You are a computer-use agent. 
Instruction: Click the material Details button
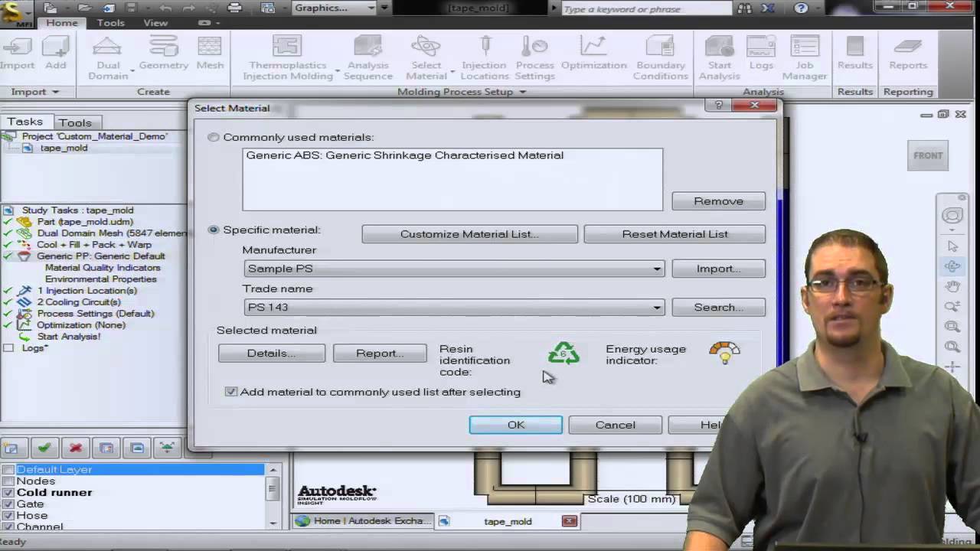pyautogui.click(x=271, y=353)
